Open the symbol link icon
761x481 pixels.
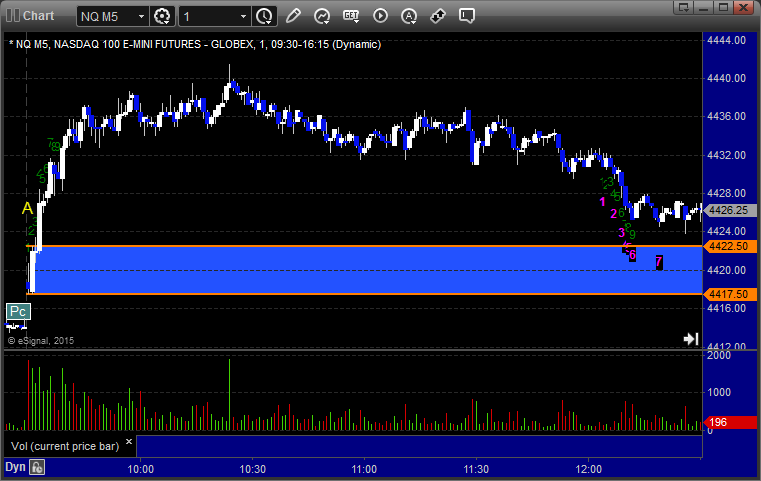(x=438, y=16)
